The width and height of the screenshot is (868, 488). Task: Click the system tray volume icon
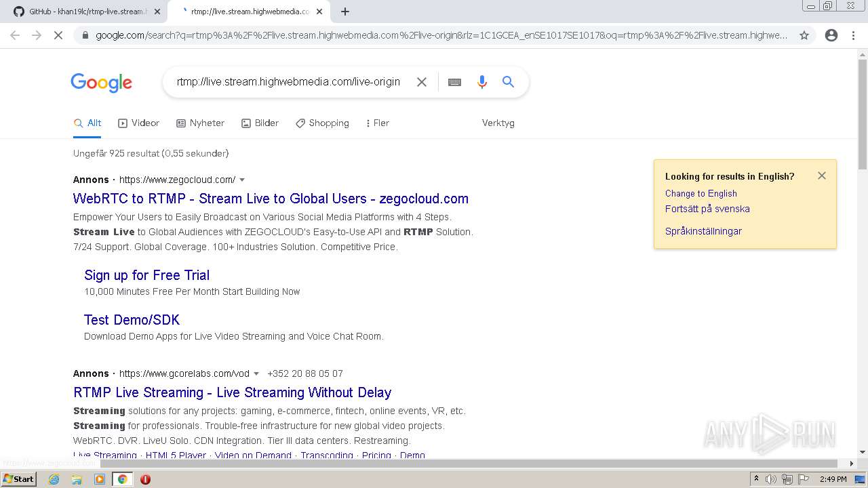tap(771, 479)
